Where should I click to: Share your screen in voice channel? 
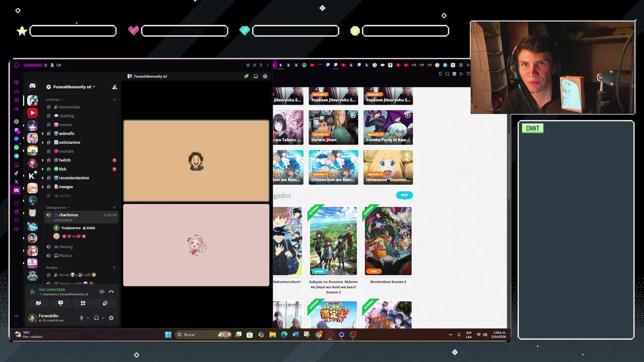(x=60, y=303)
